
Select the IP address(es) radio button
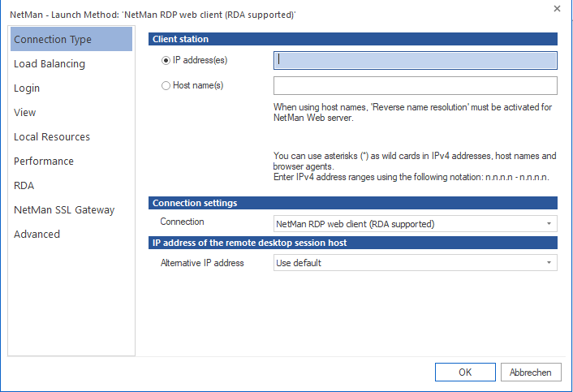(x=166, y=60)
